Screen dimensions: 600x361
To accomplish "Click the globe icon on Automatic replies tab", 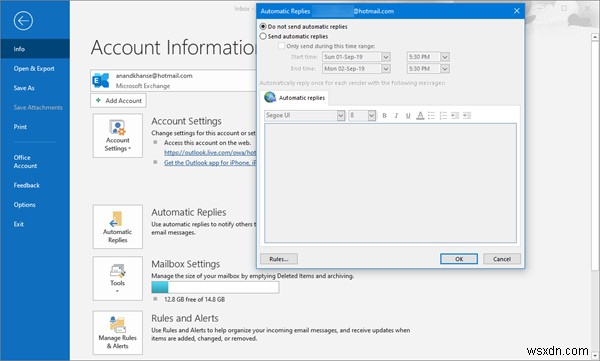I will click(270, 97).
